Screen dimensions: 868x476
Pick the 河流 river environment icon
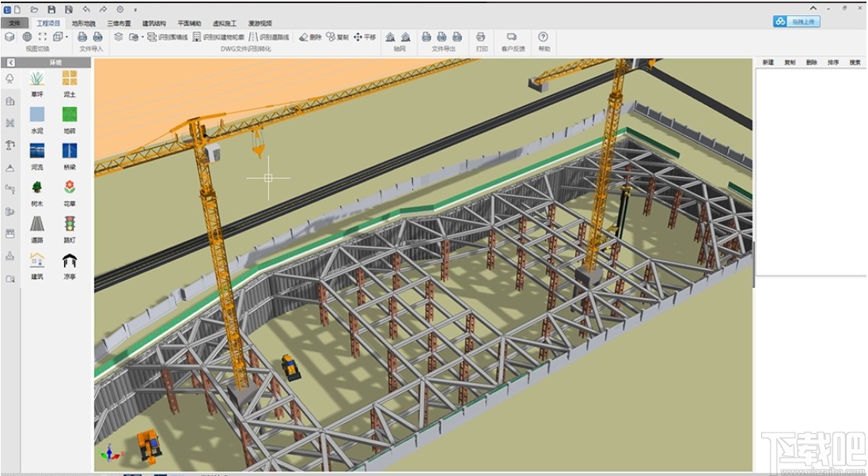coord(36,150)
